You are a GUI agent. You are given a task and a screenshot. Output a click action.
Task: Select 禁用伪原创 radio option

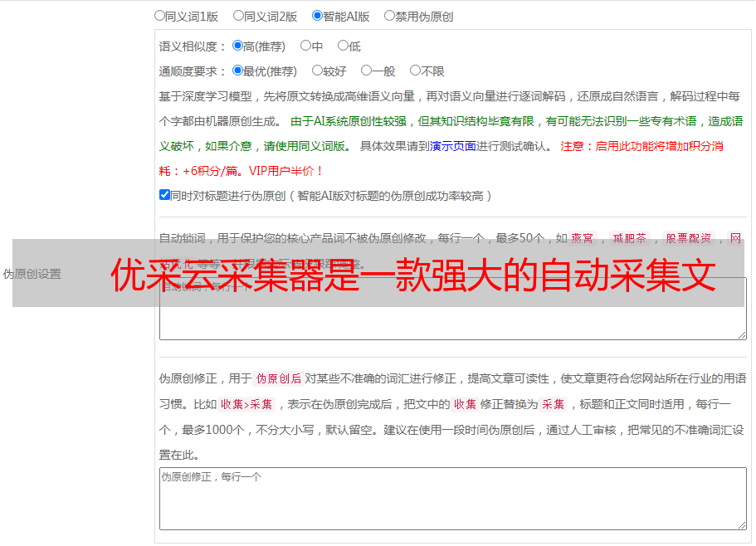[389, 16]
